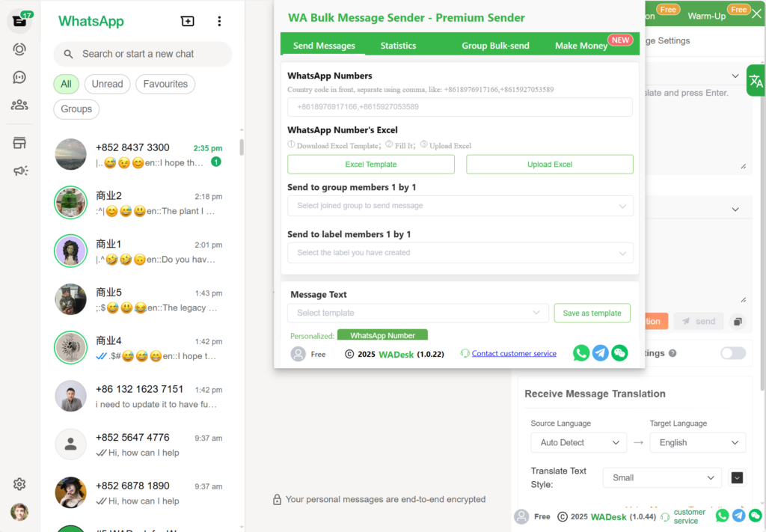
Task: Close the Premium Sender panel with X
Action: click(757, 13)
